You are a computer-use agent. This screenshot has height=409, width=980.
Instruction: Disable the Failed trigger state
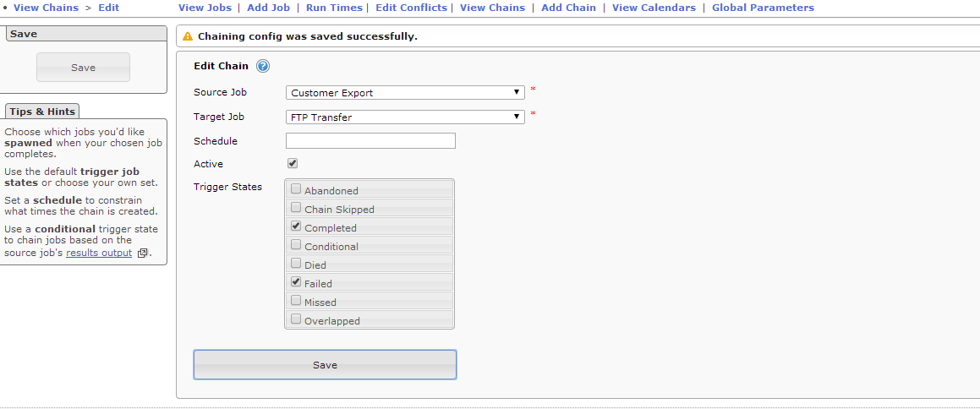296,283
